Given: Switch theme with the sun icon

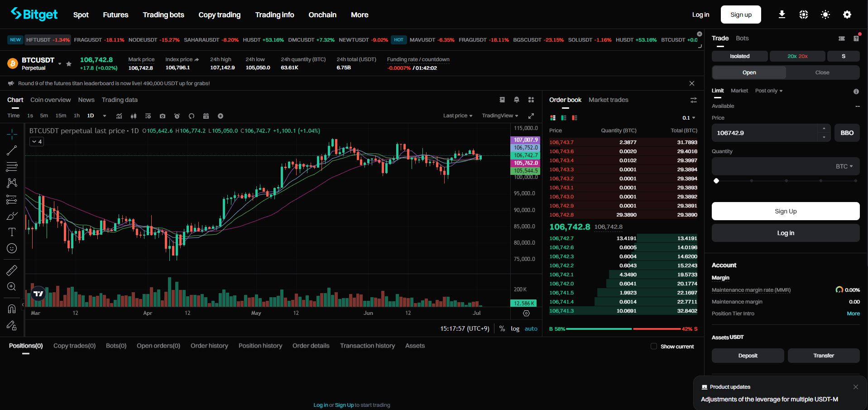Looking at the screenshot, I should [825, 14].
